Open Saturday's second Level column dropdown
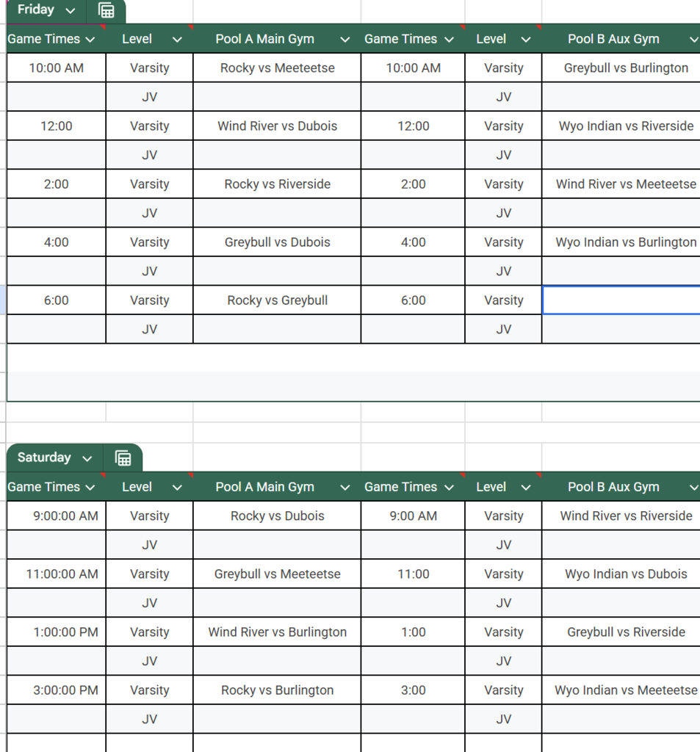 (x=526, y=488)
